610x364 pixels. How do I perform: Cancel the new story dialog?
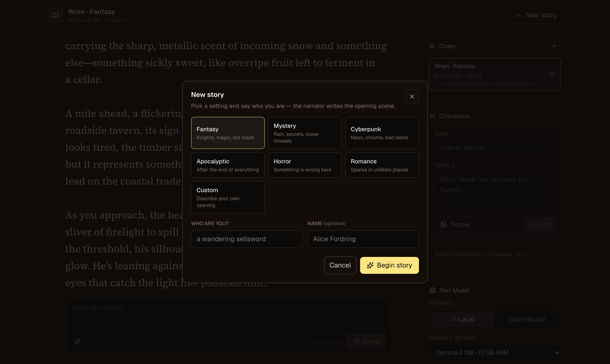340,265
